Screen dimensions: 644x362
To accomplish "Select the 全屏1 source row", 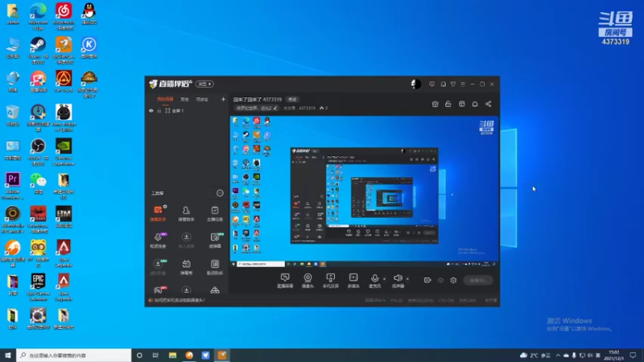I will coord(187,111).
